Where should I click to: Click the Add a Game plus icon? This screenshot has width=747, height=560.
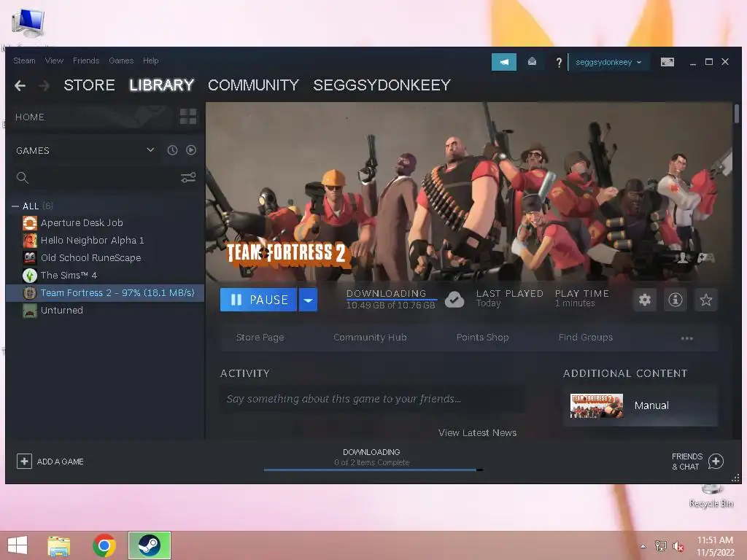coord(24,461)
